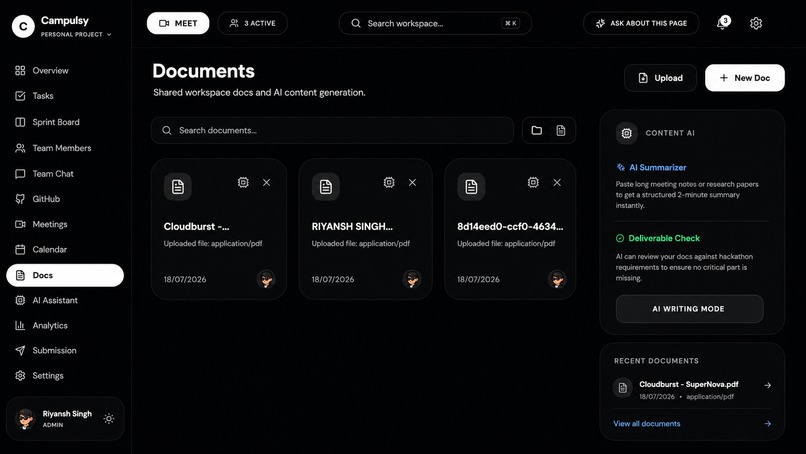The image size is (806, 454).
Task: Open 8d14eed0-ccf0-4634 document title
Action: [x=510, y=226]
